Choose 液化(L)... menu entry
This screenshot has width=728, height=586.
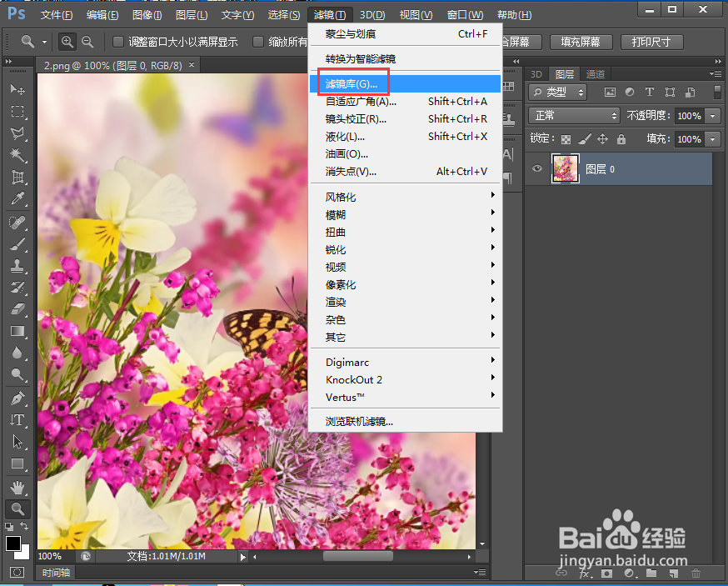(405, 136)
